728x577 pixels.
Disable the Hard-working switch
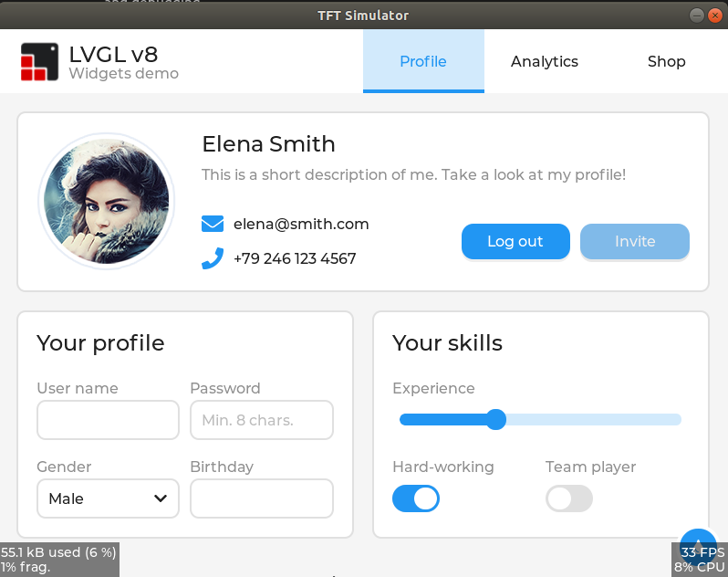point(415,498)
